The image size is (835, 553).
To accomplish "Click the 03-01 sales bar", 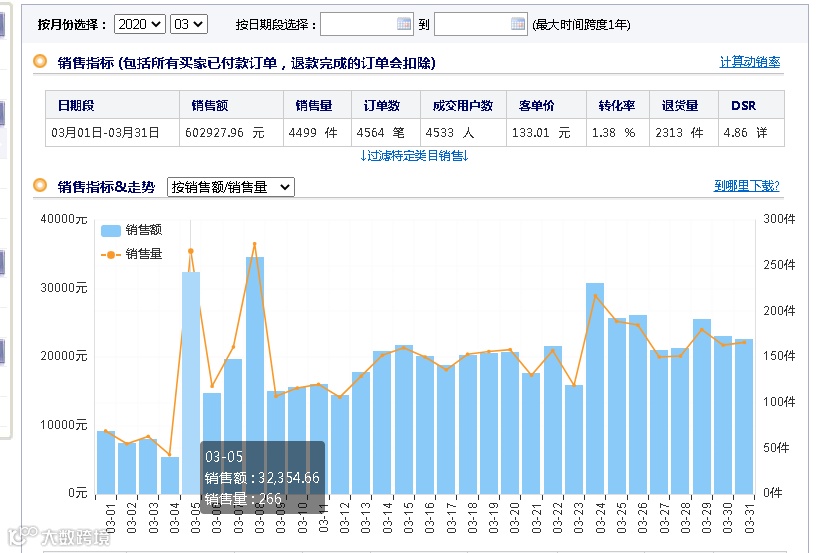I will point(106,462).
